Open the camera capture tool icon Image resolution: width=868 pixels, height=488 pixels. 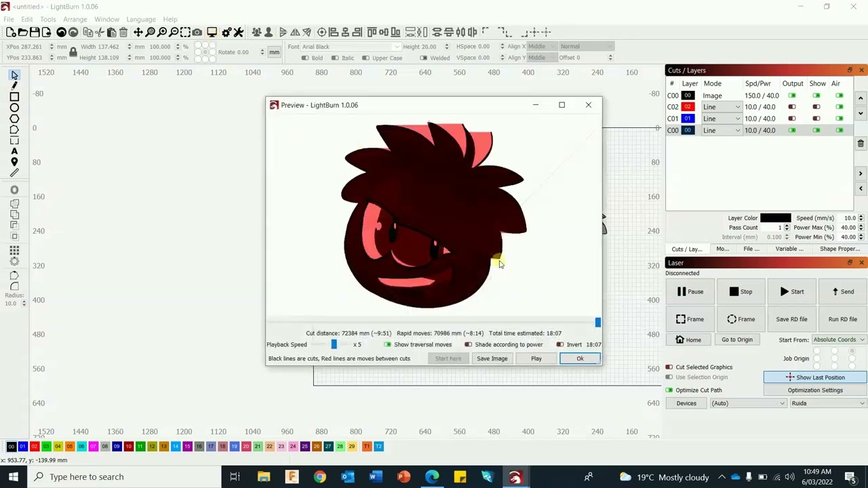197,33
